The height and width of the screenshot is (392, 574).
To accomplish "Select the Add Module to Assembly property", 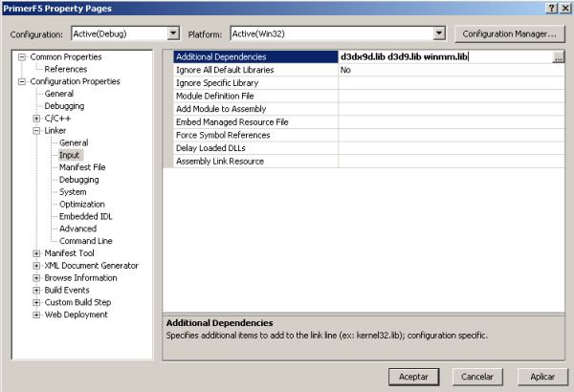I will (x=255, y=109).
